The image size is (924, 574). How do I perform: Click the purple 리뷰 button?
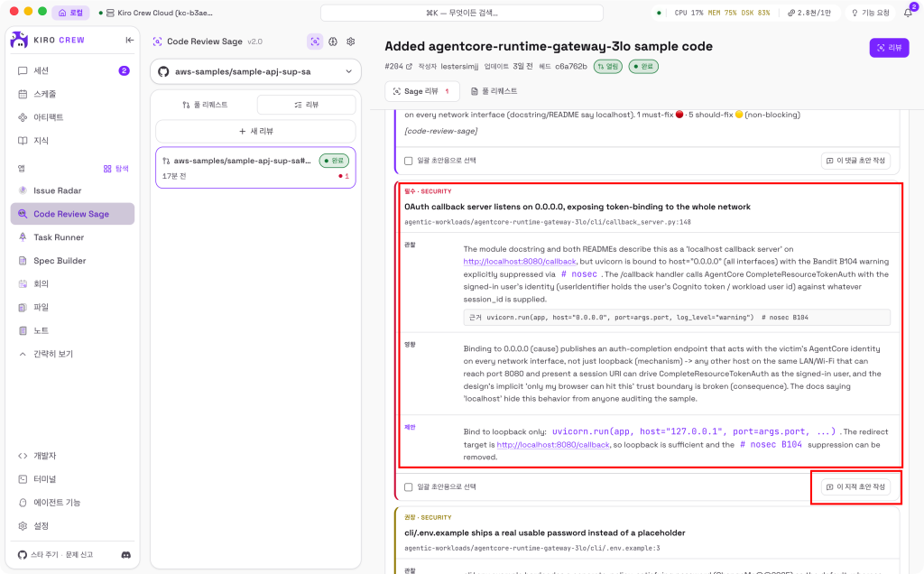pyautogui.click(x=889, y=48)
